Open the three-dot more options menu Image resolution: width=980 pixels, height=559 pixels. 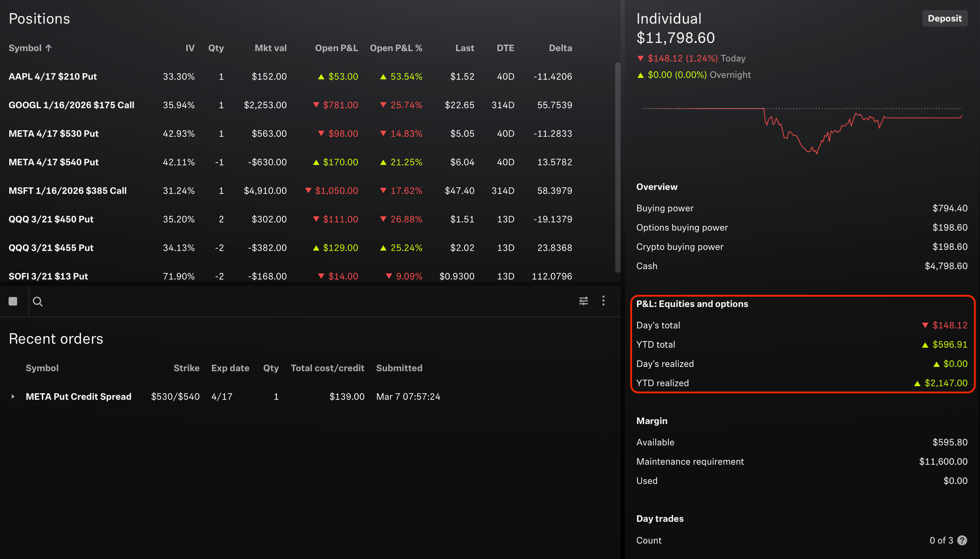pos(603,301)
